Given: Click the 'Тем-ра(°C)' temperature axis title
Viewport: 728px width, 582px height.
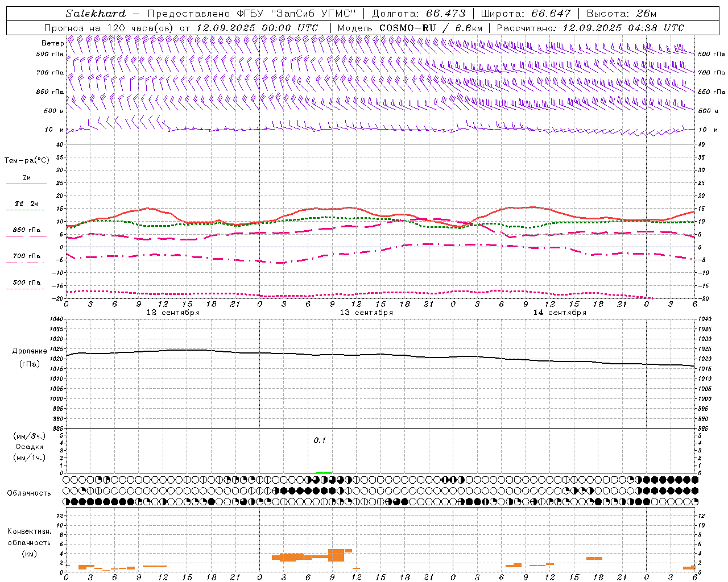Looking at the screenshot, I should pyautogui.click(x=27, y=161).
